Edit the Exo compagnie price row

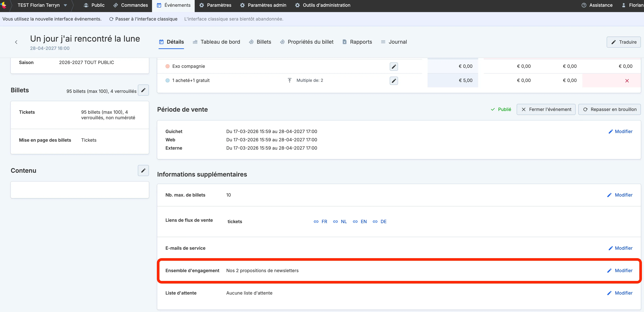click(394, 66)
